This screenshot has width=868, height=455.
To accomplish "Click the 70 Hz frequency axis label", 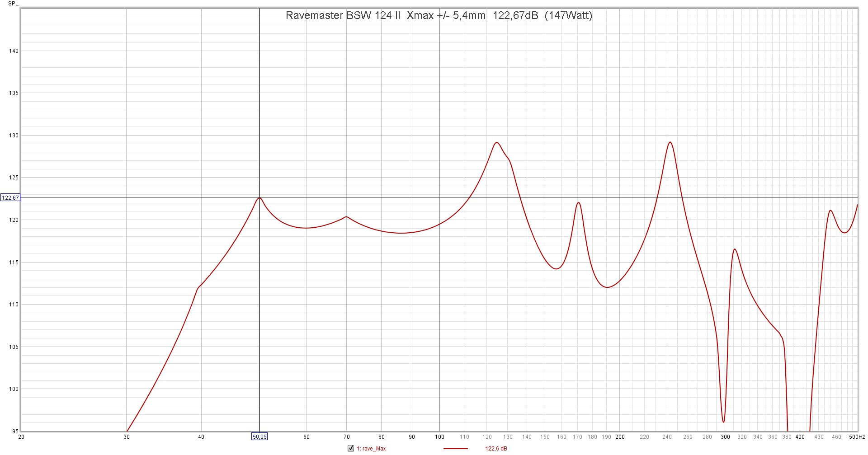I will pyautogui.click(x=347, y=437).
